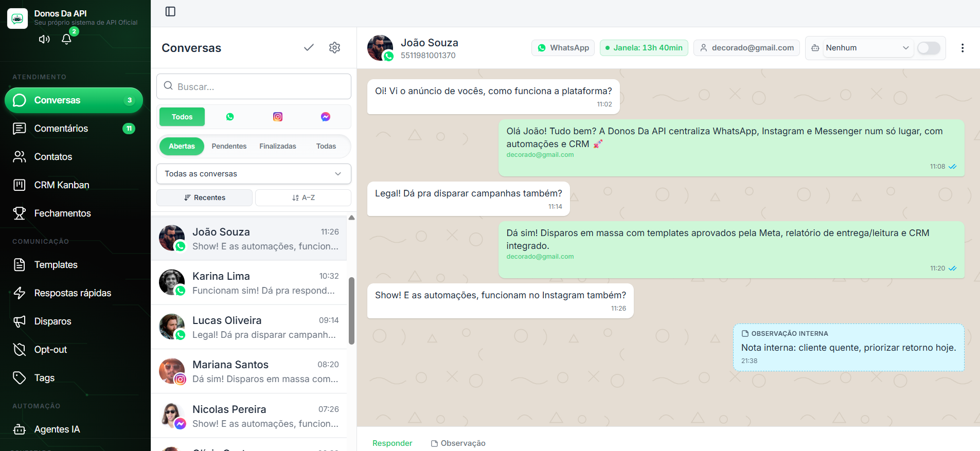Open Conversas in the sidebar
This screenshot has height=451, width=980.
[74, 100]
